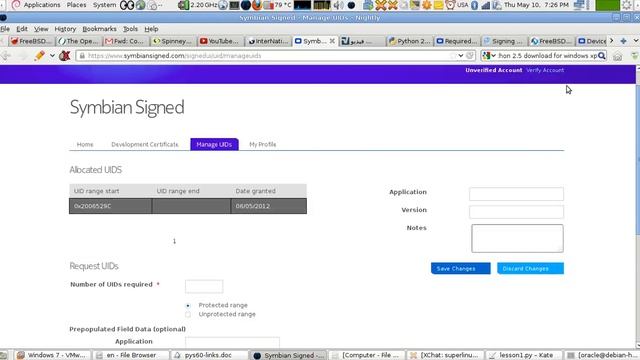
Task: Select the Unprotected range radio button
Action: (x=188, y=314)
